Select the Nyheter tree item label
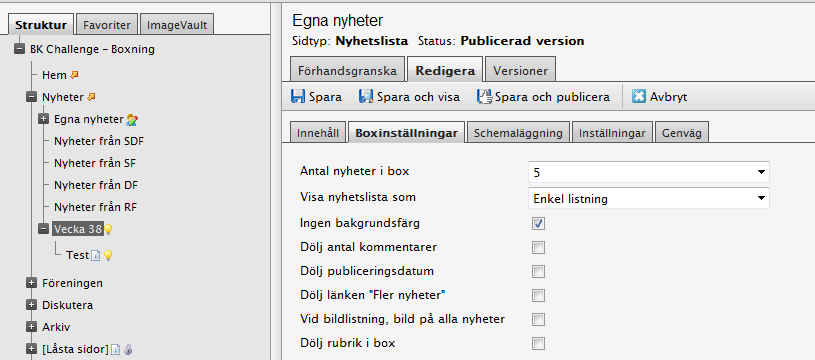815x360 pixels. 62,97
